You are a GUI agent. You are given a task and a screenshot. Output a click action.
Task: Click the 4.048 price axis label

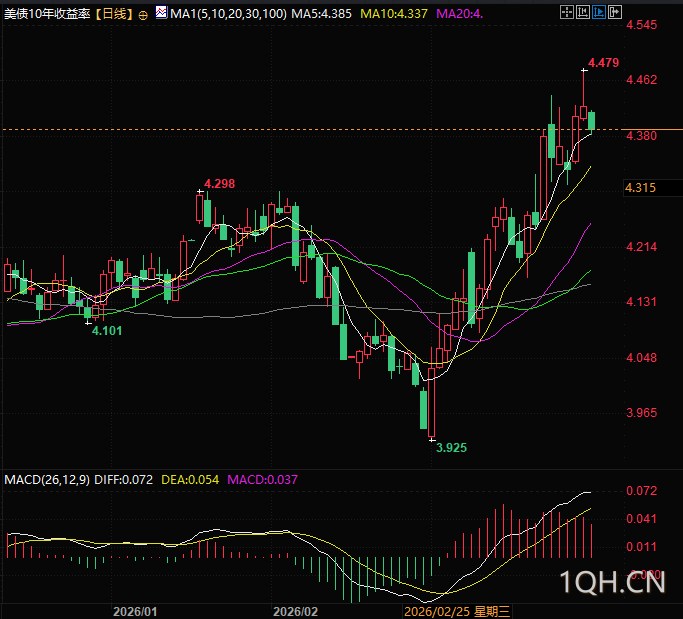pyautogui.click(x=641, y=358)
